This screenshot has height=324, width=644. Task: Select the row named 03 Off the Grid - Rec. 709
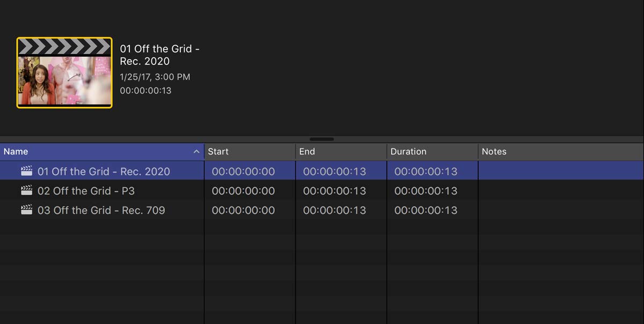tap(322, 210)
